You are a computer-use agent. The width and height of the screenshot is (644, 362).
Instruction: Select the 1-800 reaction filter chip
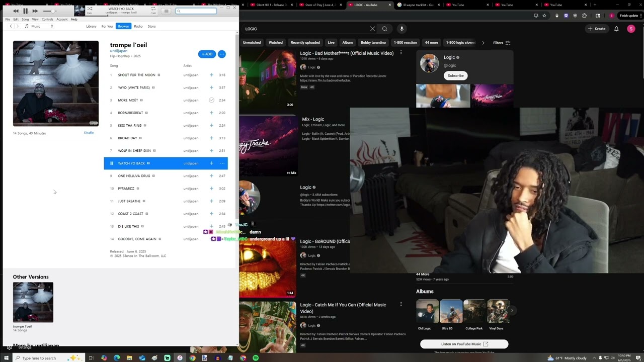pos(406,43)
